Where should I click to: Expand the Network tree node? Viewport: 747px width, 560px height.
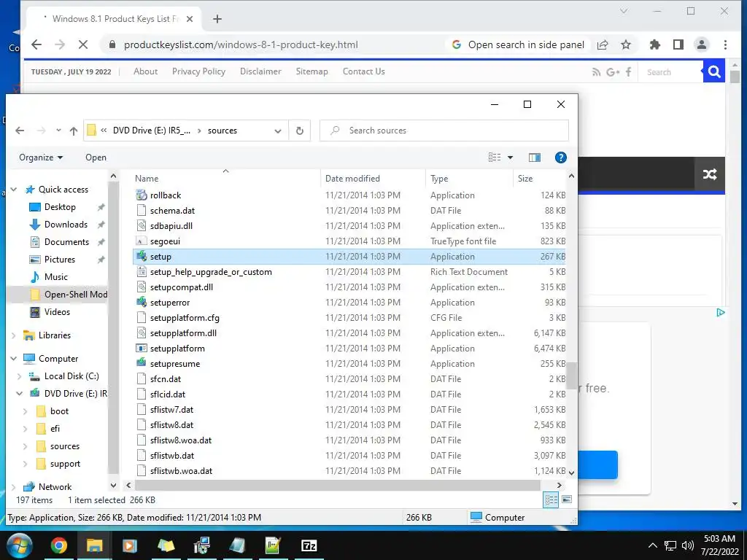pos(14,486)
